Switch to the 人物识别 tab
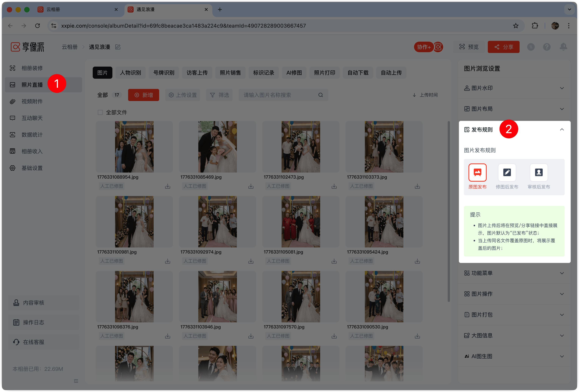Viewport: 579px width, 392px height. (131, 73)
